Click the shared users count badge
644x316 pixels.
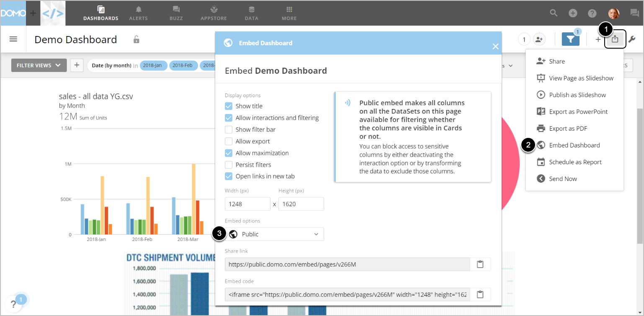(524, 39)
